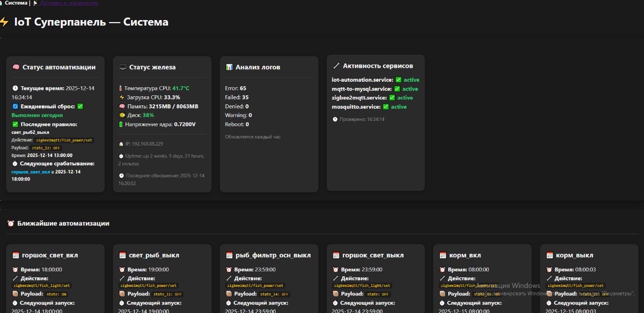Screen dimensions: 644x313
Task: Click the lightning bolt icon in page title
Action: (x=5, y=22)
